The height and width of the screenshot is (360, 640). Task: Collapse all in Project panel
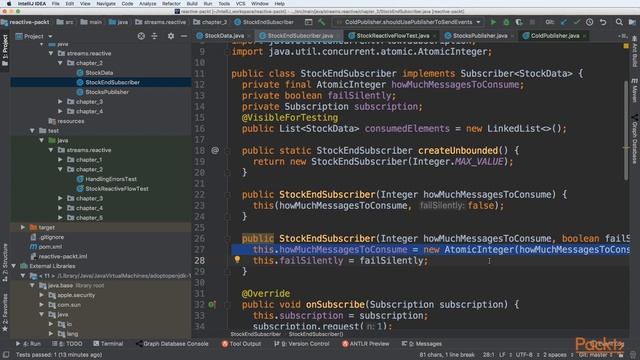click(154, 36)
